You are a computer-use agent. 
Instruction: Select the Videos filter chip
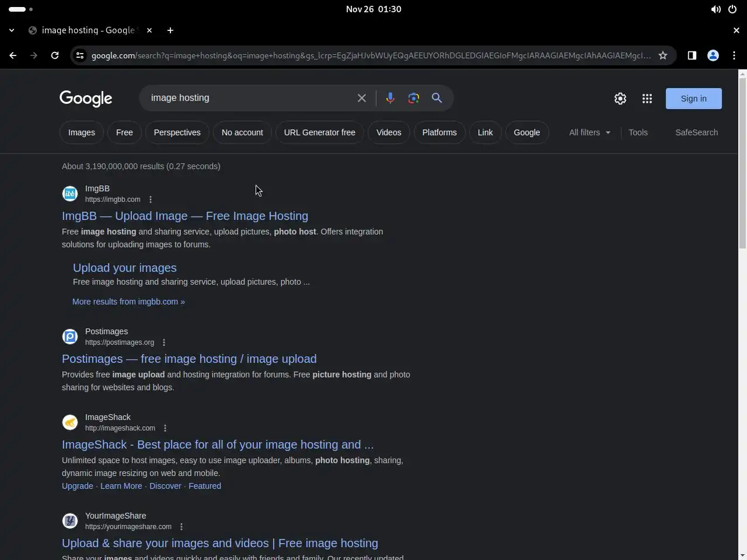389,132
